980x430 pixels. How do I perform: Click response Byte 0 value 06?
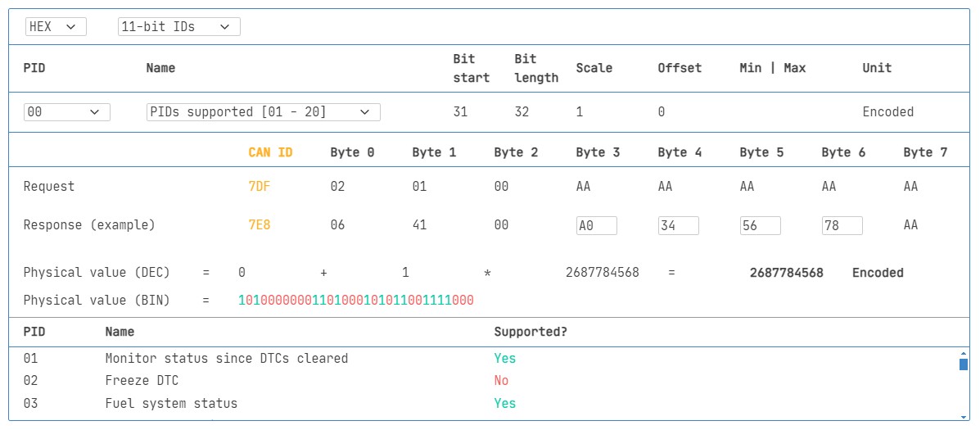(337, 225)
